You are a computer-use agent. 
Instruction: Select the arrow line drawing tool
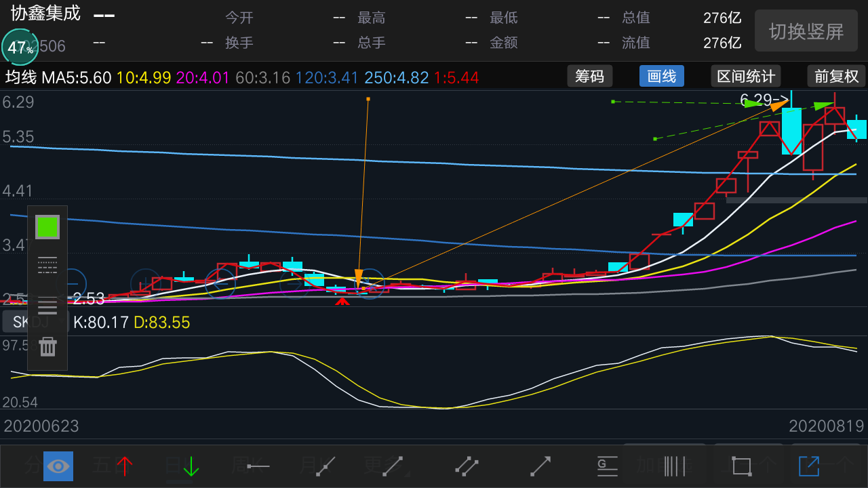tap(540, 466)
